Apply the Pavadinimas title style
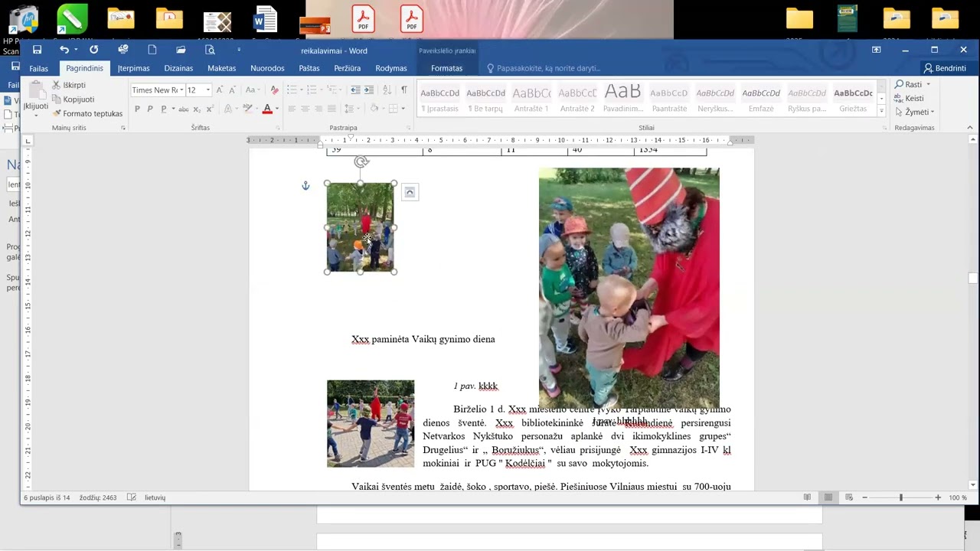980x551 pixels. tap(623, 99)
